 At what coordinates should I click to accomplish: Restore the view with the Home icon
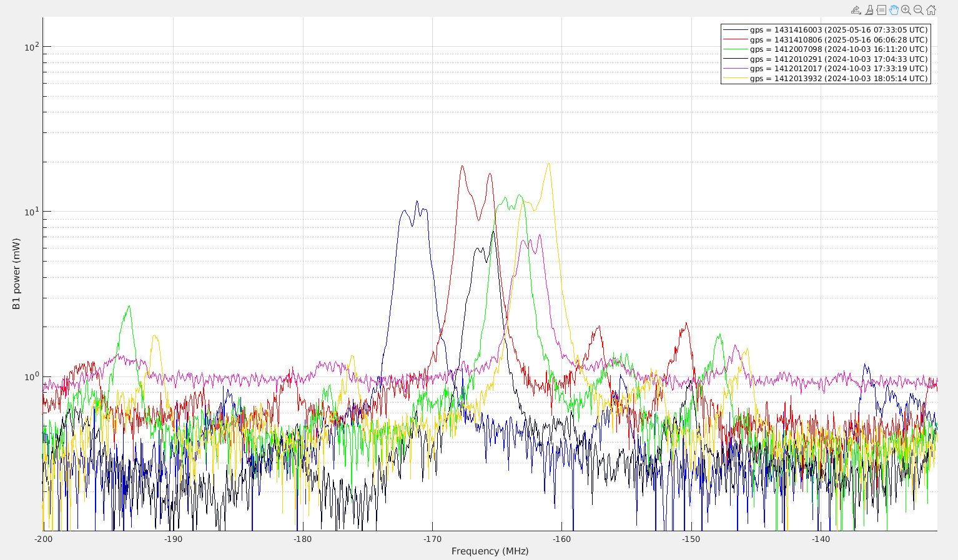pos(931,10)
